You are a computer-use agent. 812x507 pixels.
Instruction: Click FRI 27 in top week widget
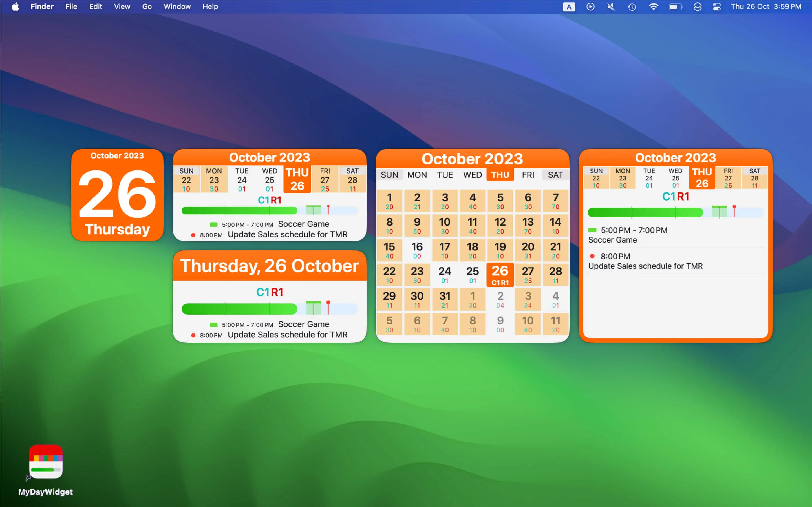click(x=325, y=180)
